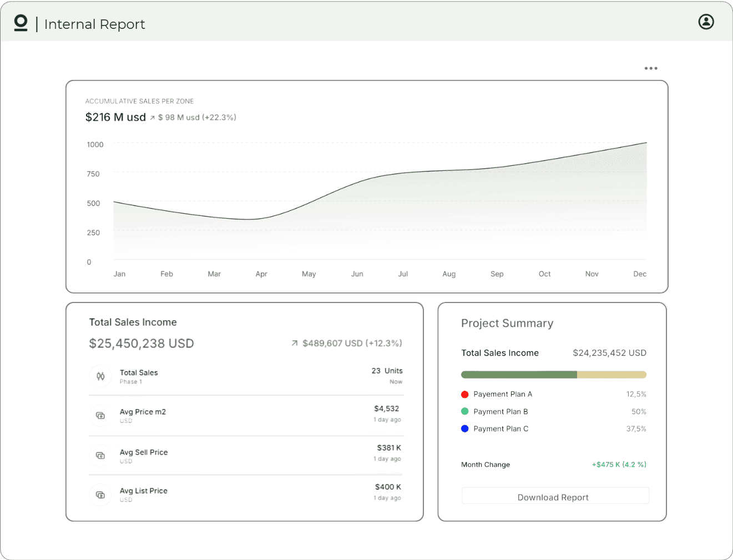Click the arrow icon beside $ 98 M usd
The image size is (733, 560).
(x=152, y=118)
